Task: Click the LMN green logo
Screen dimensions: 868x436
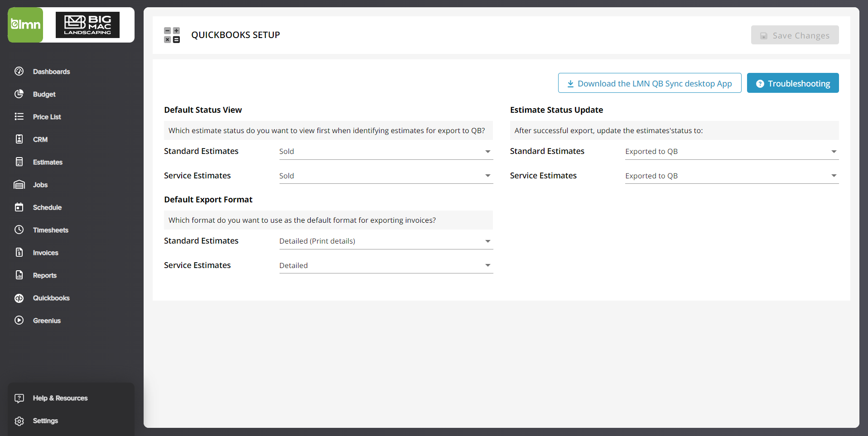Action: (25, 25)
